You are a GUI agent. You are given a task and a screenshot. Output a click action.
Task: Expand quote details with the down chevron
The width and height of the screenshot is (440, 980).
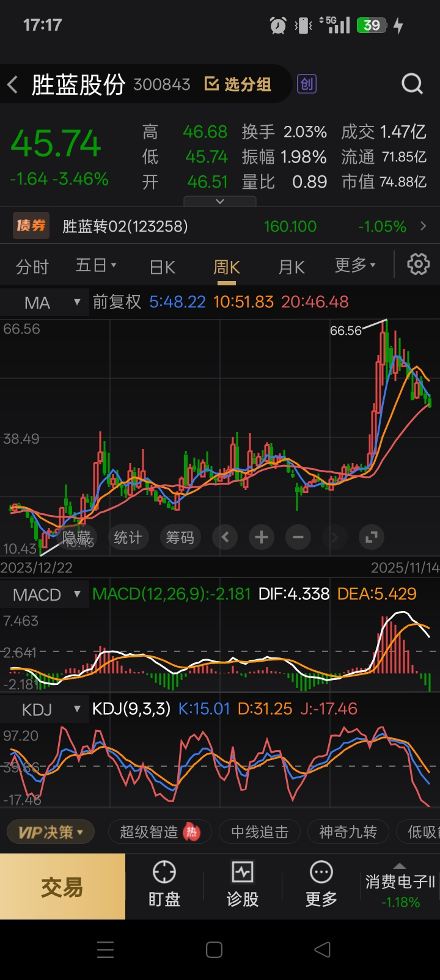(x=220, y=201)
